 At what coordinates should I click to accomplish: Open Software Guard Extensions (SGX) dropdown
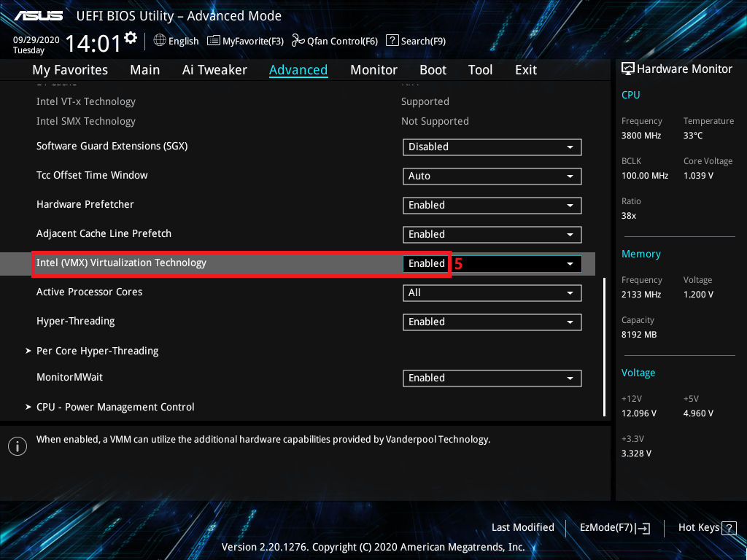point(492,147)
